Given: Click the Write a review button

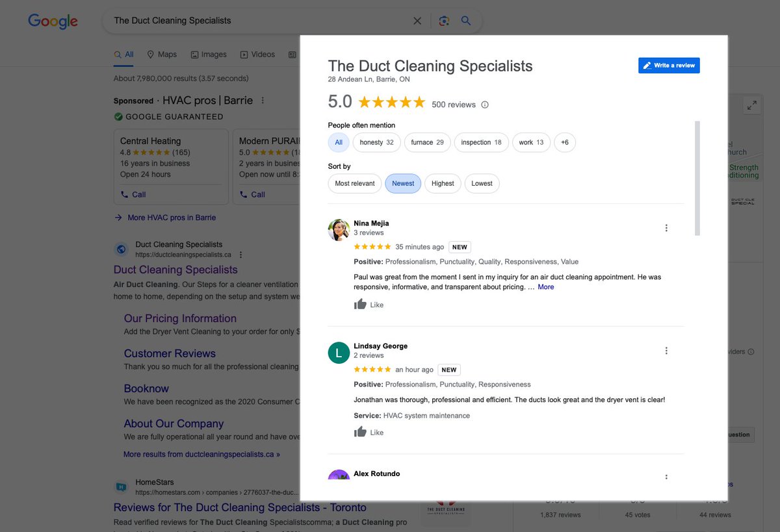Looking at the screenshot, I should tap(669, 66).
